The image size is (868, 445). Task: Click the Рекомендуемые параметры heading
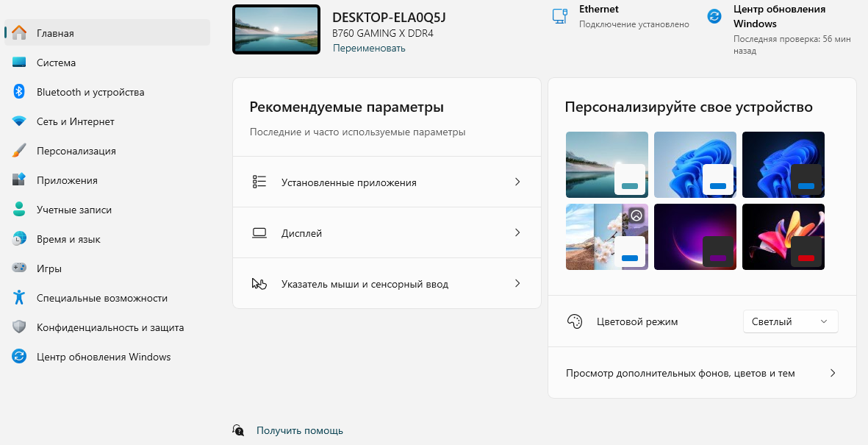point(346,107)
